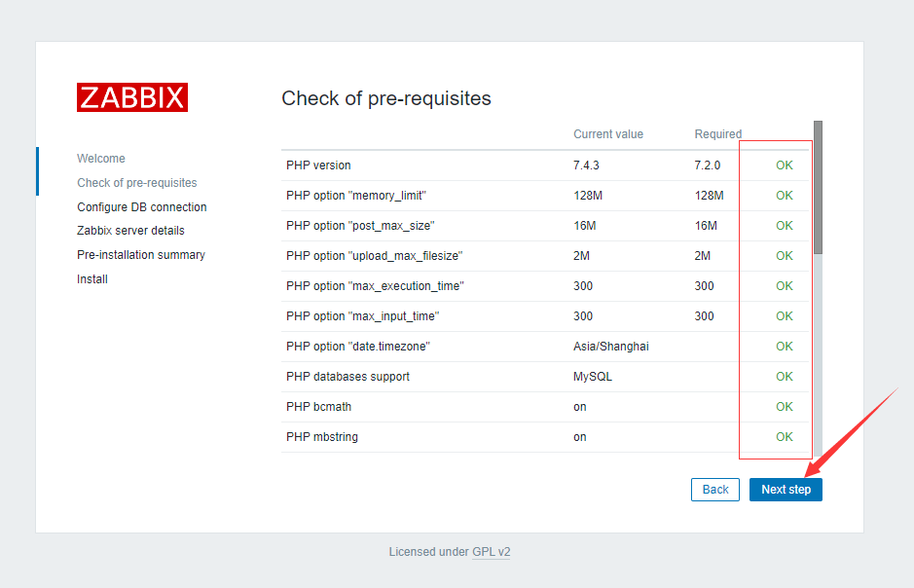Viewport: 914px width, 588px height.
Task: Select Zabbix server details step
Action: pyautogui.click(x=130, y=231)
